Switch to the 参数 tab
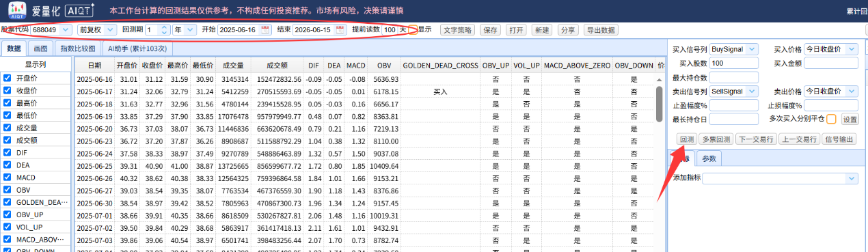Screen dimensions: 868x252 [709, 158]
